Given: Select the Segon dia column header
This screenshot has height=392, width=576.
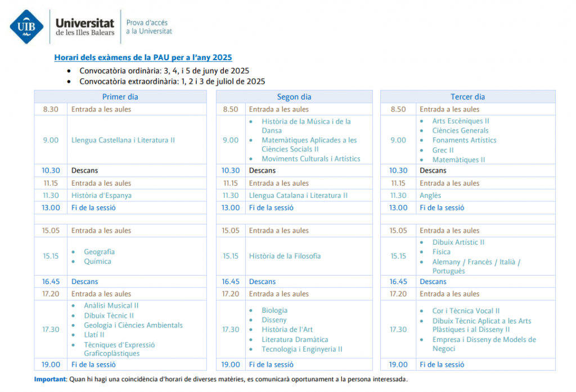Looking at the screenshot, I should [x=294, y=97].
